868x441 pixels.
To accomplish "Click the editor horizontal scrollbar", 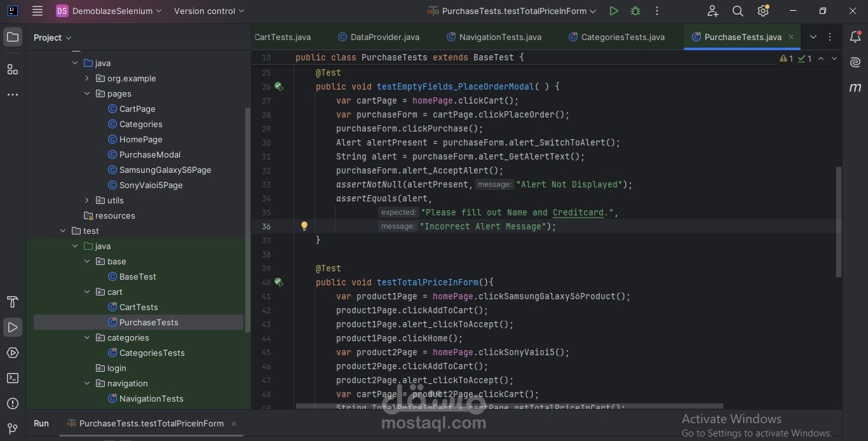I will (509, 406).
